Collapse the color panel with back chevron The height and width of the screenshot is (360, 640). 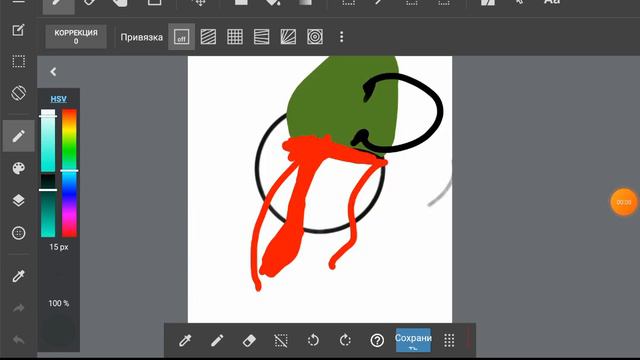[x=53, y=72]
